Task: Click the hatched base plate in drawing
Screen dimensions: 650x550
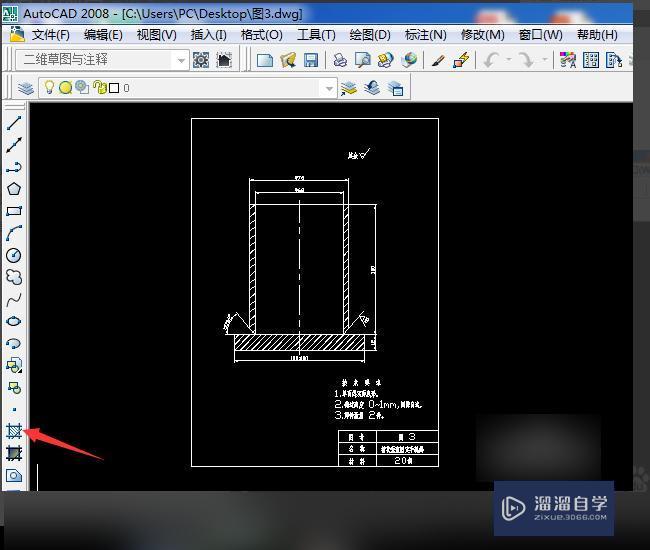Action: [299, 342]
